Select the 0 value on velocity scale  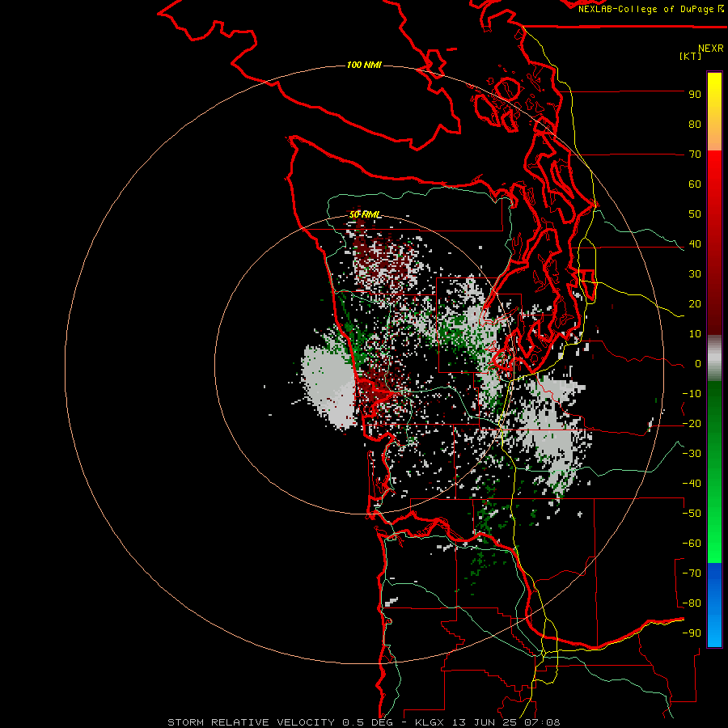click(697, 364)
